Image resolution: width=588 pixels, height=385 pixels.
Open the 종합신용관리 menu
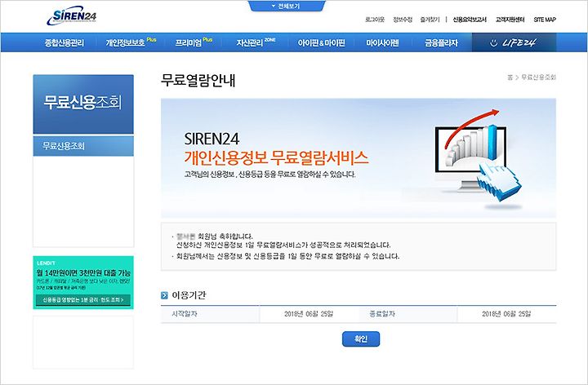pos(65,42)
